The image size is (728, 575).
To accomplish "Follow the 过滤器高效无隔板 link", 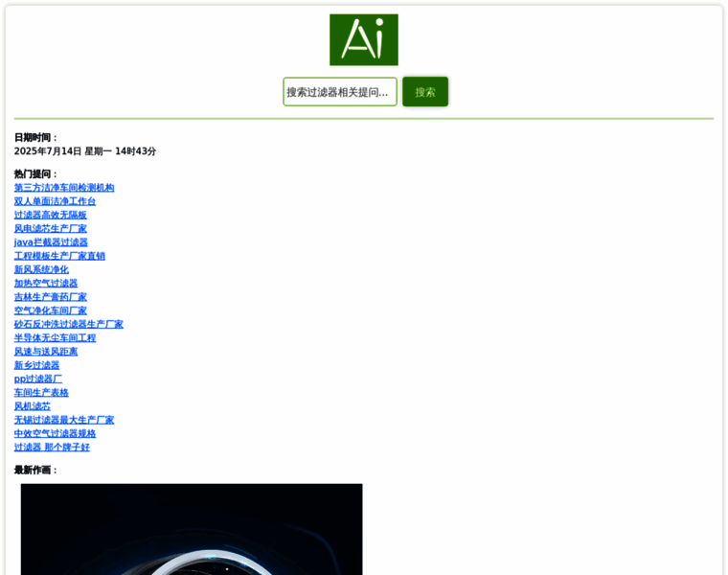I will click(50, 215).
